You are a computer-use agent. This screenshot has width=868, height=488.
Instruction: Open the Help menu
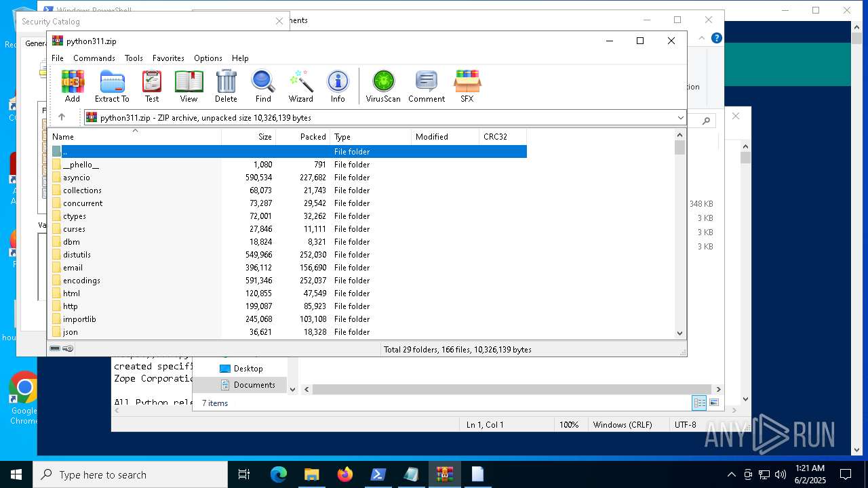240,58
